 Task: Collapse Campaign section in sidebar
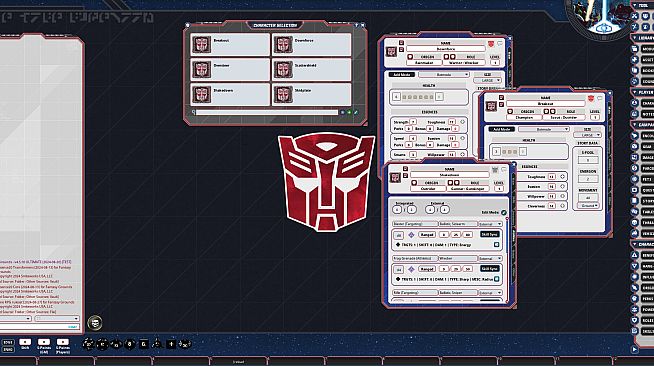(636, 125)
